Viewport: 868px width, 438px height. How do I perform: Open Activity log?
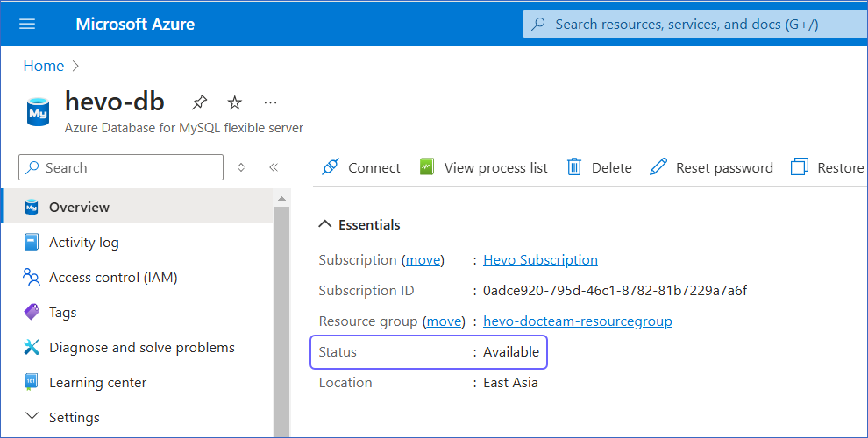[83, 243]
